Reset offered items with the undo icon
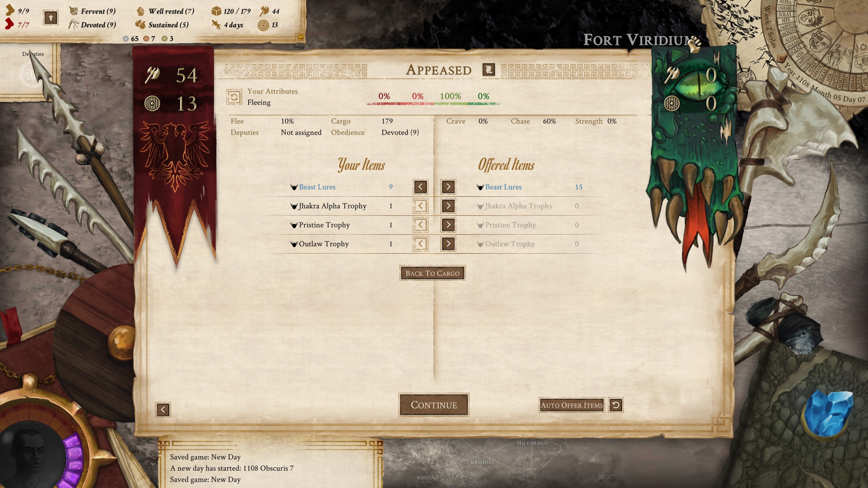Viewport: 868px width, 488px height. 616,405
